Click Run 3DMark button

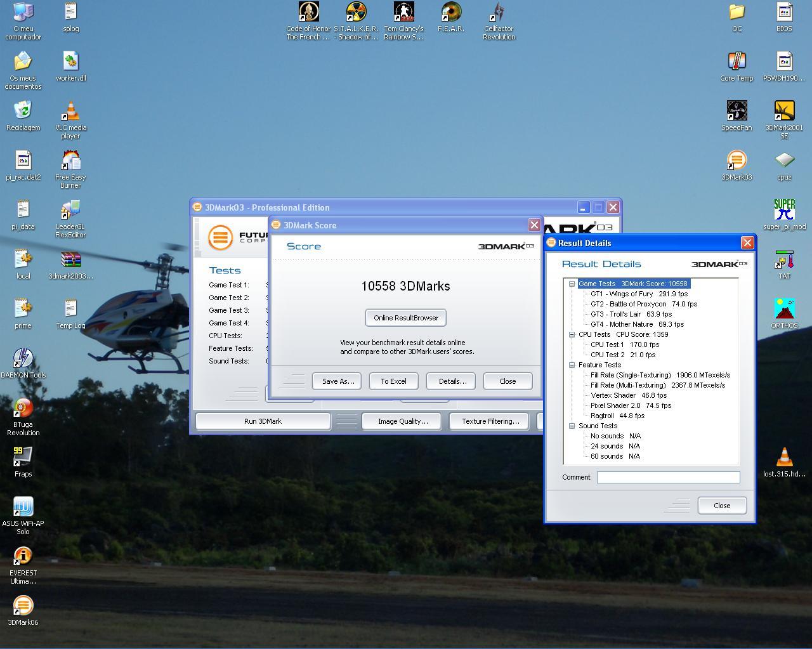pyautogui.click(x=263, y=421)
